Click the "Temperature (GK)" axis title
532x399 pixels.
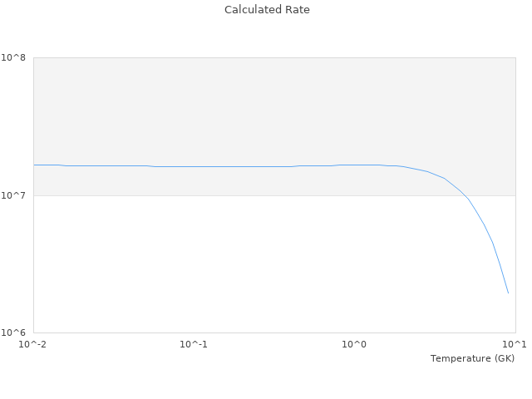[472, 358]
